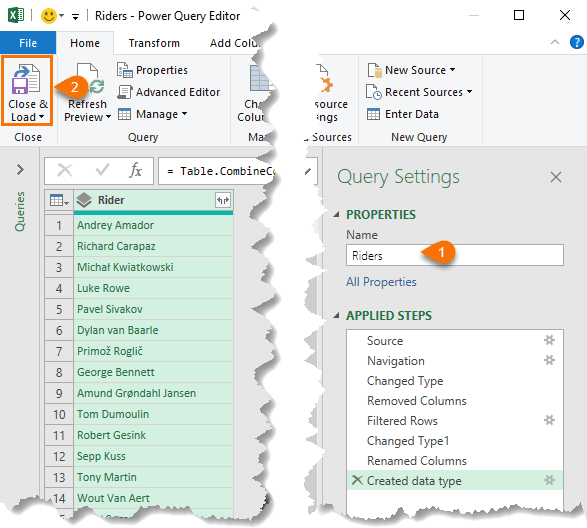The height and width of the screenshot is (528, 587).
Task: Collapse the APPLIED STEPS section
Action: 337,316
